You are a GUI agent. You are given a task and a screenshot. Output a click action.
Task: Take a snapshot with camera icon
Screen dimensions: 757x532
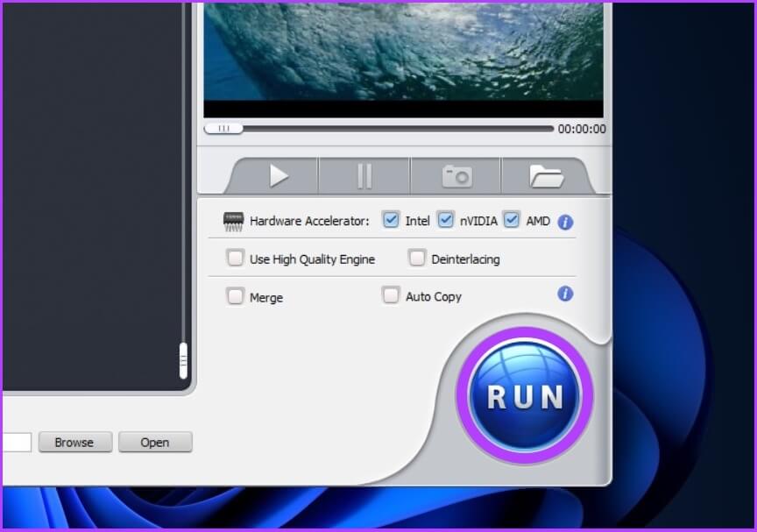tap(456, 175)
